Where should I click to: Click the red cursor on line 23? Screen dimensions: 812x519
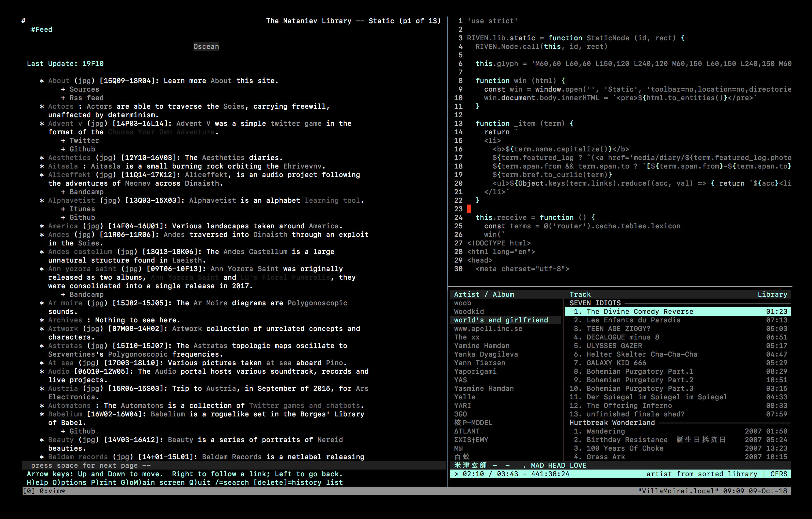469,209
